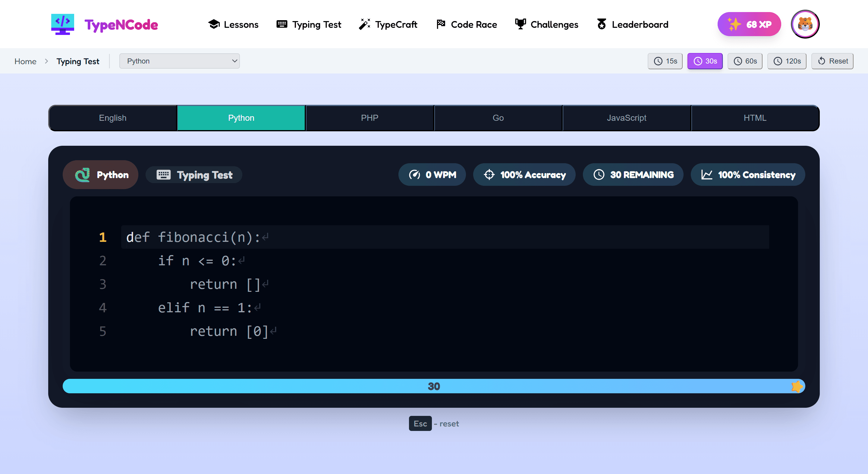Open the Home breadcrumb link
The height and width of the screenshot is (474, 868).
[x=25, y=61]
